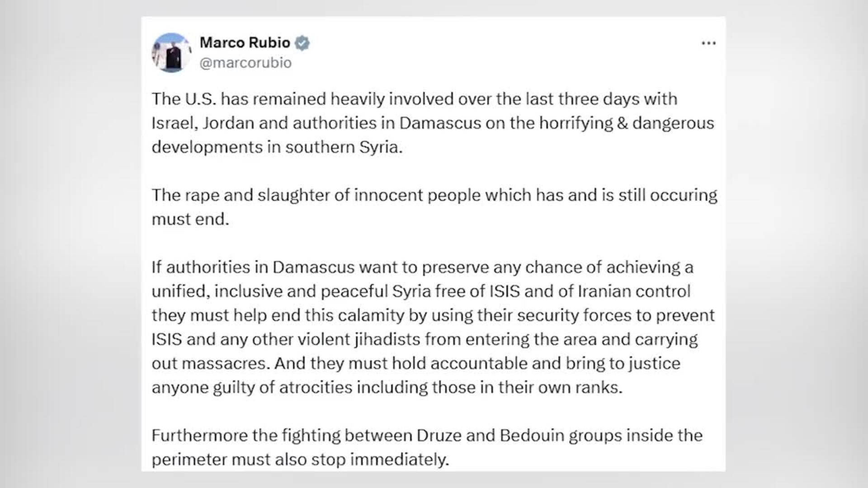This screenshot has height=488, width=868.
Task: Click the ampersand between horrifying and dangerous
Action: point(623,123)
